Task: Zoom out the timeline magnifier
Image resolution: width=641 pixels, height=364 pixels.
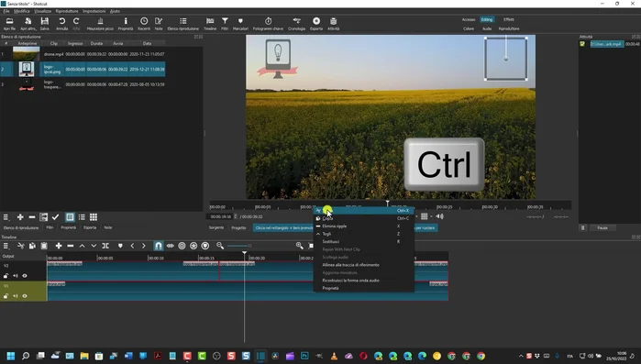Action: click(x=220, y=246)
